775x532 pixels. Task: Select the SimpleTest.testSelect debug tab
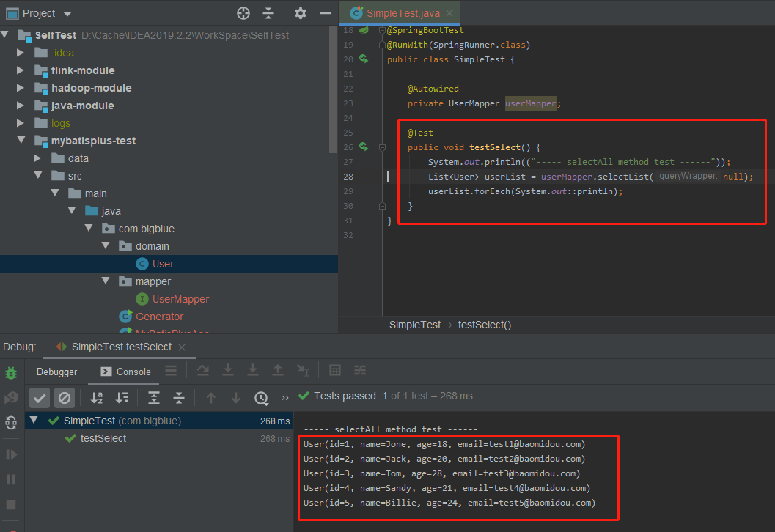point(121,347)
